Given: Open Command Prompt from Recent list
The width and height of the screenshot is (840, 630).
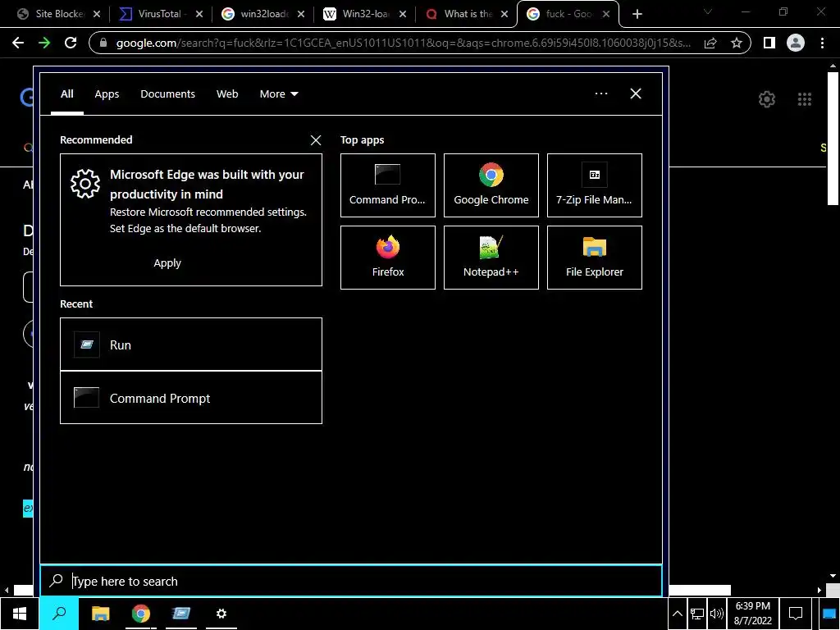Looking at the screenshot, I should tap(190, 398).
